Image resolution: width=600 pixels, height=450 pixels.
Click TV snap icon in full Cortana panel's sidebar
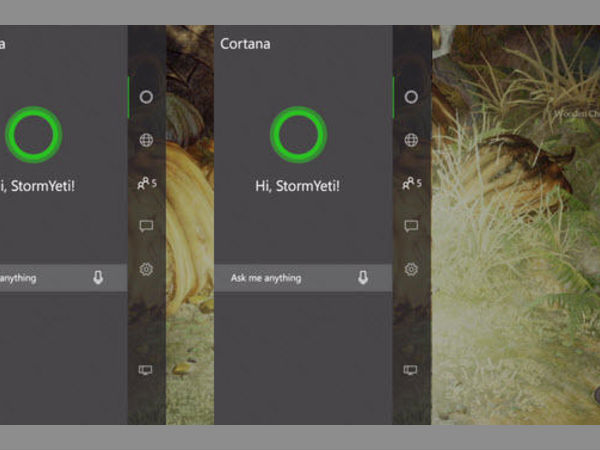410,370
